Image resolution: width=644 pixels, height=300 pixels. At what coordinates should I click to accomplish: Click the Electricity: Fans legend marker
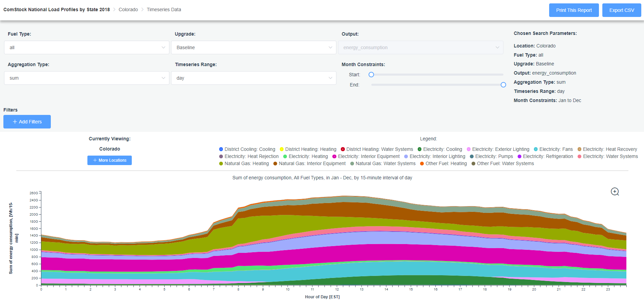pos(536,149)
